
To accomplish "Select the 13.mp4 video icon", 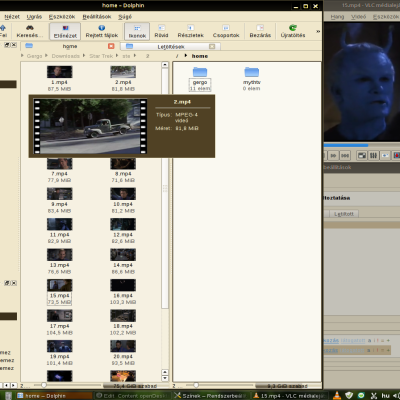I will coord(59,255).
